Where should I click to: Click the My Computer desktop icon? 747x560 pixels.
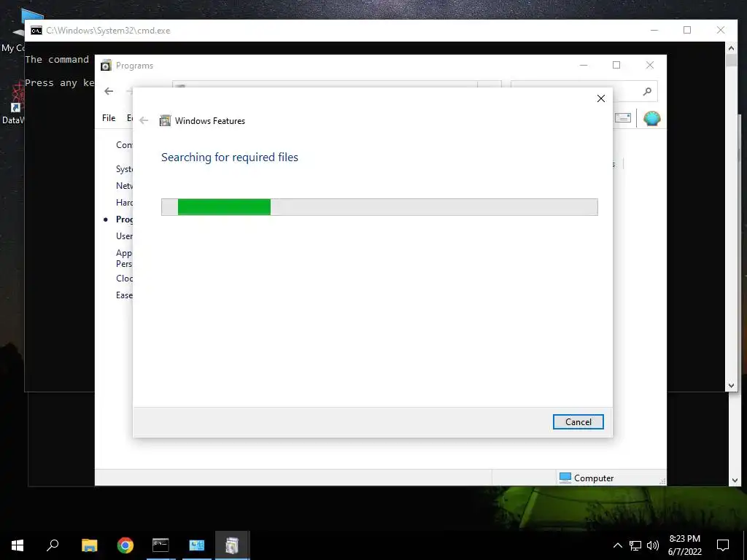pos(13,32)
